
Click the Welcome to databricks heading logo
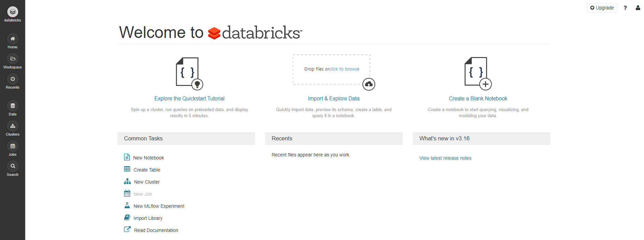click(x=255, y=33)
